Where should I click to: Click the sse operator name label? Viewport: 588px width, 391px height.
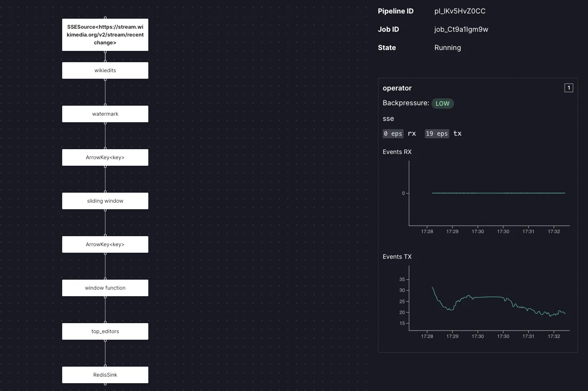click(x=388, y=119)
